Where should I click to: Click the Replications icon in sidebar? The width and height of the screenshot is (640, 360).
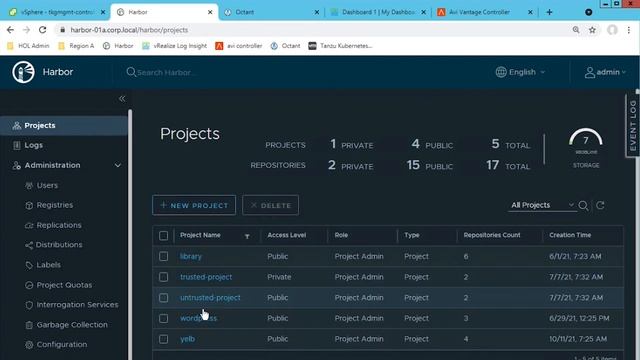click(x=29, y=225)
